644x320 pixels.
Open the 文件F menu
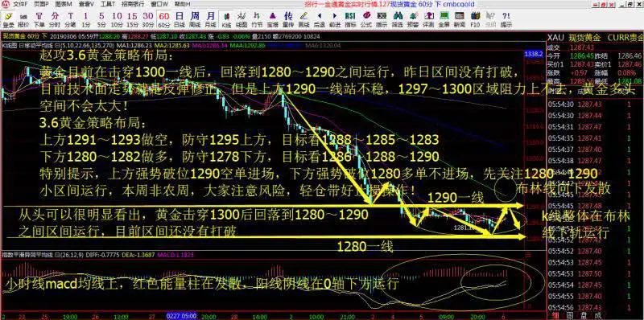(19, 4)
